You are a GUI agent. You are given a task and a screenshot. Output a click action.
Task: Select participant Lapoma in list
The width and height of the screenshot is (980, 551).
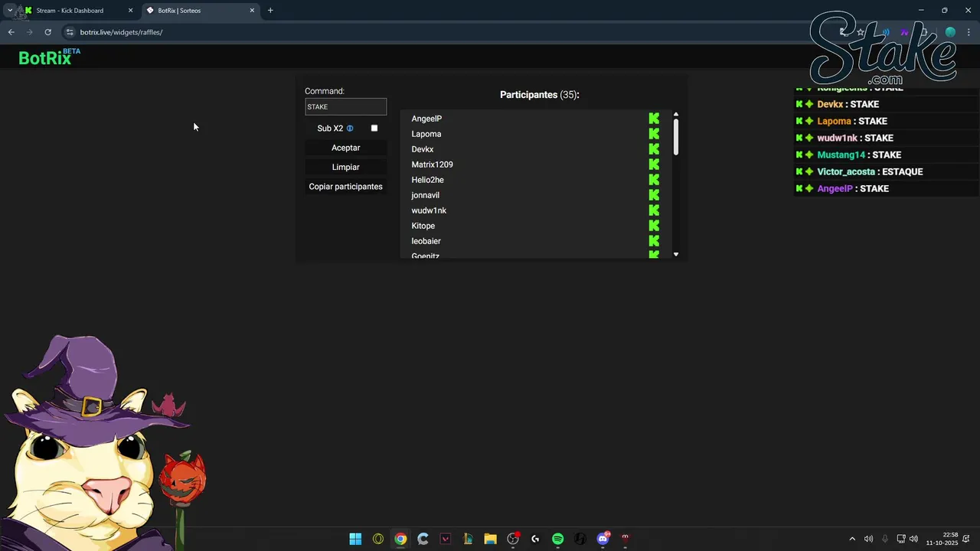click(x=426, y=134)
